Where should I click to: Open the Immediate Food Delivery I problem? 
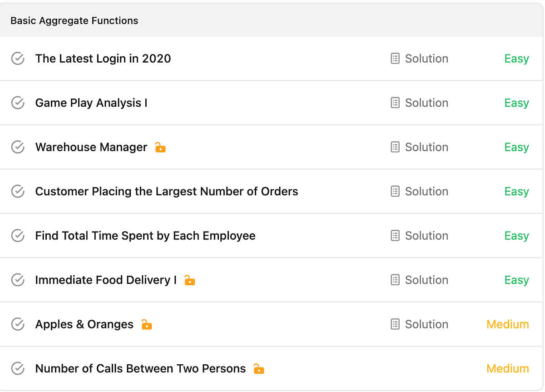tap(106, 280)
